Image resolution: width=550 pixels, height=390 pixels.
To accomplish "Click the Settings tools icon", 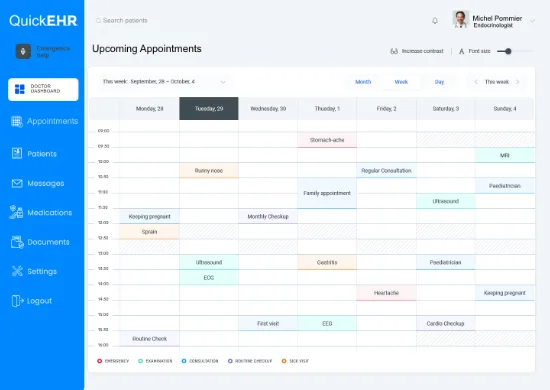I will coord(17,271).
